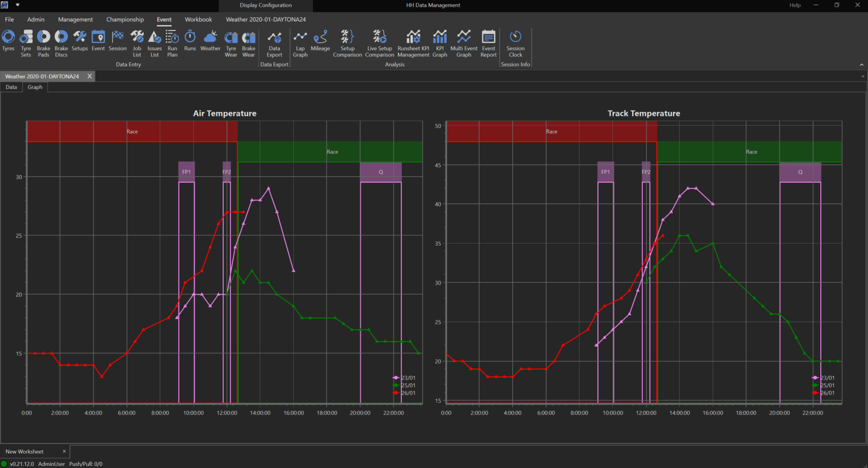Open the Event Report tool
Viewport: 868px width, 468px height.
pyautogui.click(x=488, y=43)
